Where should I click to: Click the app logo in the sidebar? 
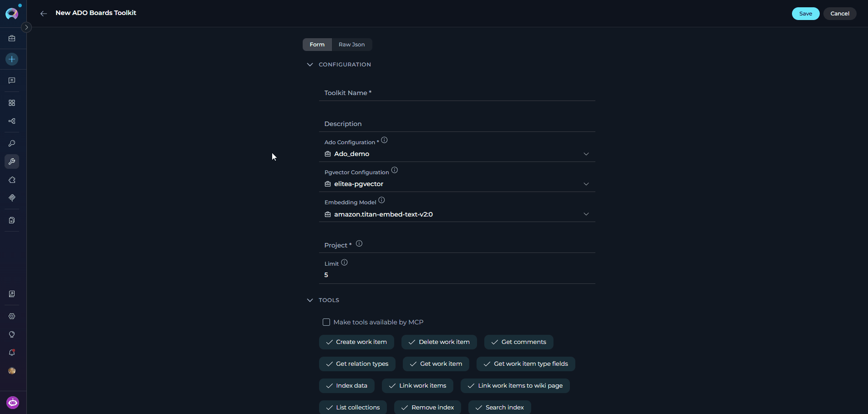pos(12,13)
